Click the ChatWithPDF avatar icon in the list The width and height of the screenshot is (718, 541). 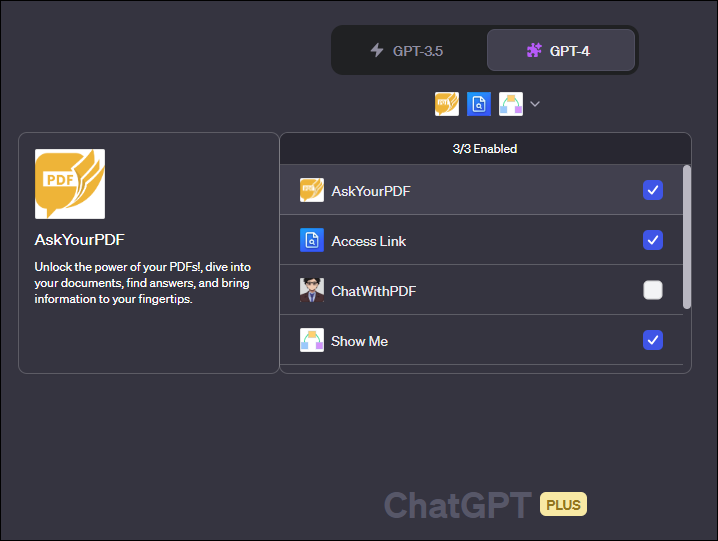point(312,290)
